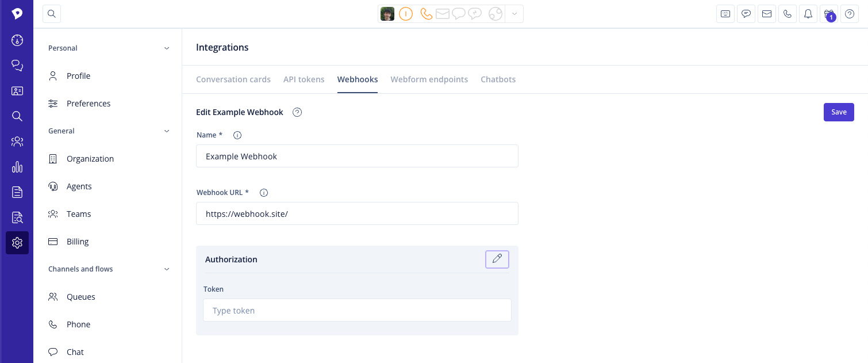Image resolution: width=868 pixels, height=363 pixels.
Task: Click the orange phone status icon
Action: click(x=426, y=14)
